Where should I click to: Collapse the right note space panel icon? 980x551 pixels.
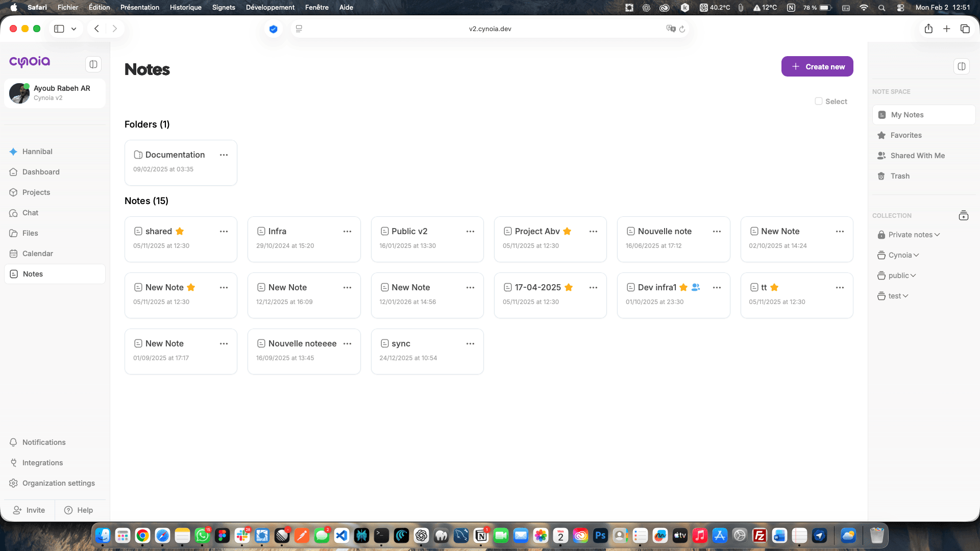click(962, 66)
